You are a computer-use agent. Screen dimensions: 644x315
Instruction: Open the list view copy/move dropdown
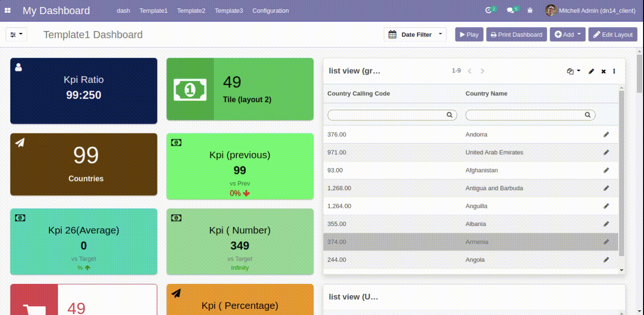pos(573,71)
